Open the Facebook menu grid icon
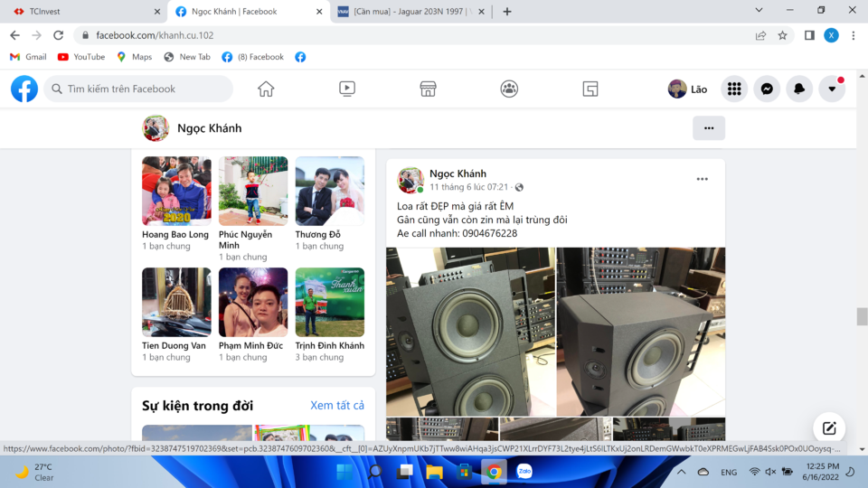 click(x=734, y=89)
